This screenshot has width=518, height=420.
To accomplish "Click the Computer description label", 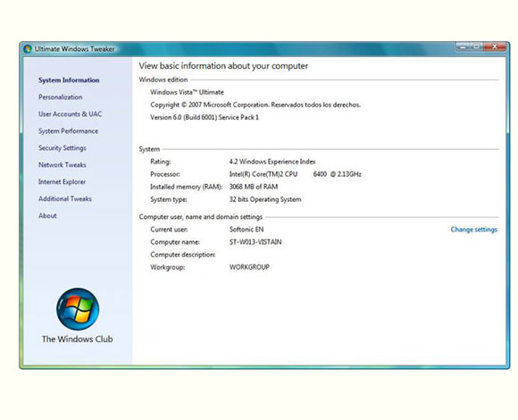I will pyautogui.click(x=183, y=255).
